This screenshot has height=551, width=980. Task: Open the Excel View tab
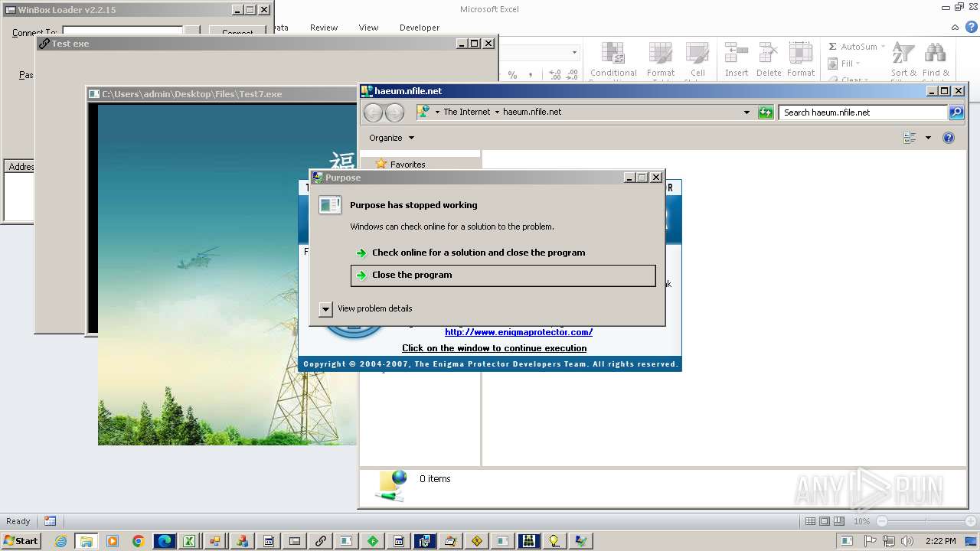pyautogui.click(x=368, y=28)
